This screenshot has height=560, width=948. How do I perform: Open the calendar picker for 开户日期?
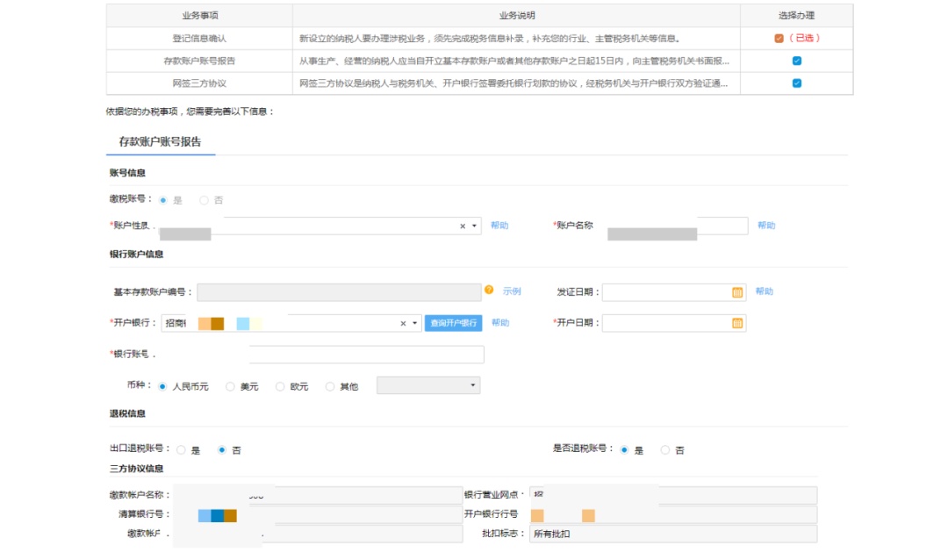pos(737,323)
